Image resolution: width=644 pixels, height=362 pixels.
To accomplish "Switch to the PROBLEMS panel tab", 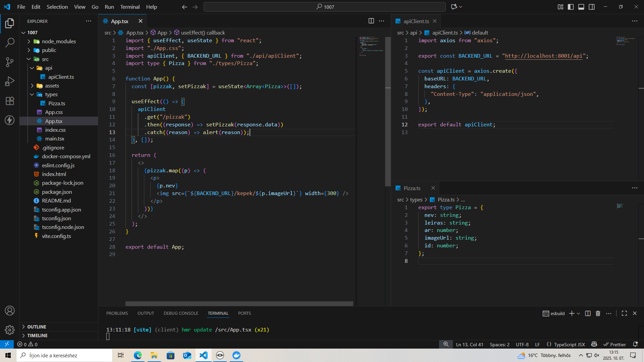I will 117,313.
